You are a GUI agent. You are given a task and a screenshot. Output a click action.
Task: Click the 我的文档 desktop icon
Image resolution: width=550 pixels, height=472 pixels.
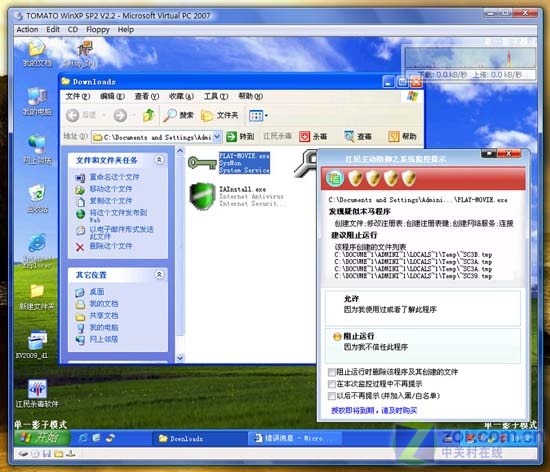click(x=38, y=53)
